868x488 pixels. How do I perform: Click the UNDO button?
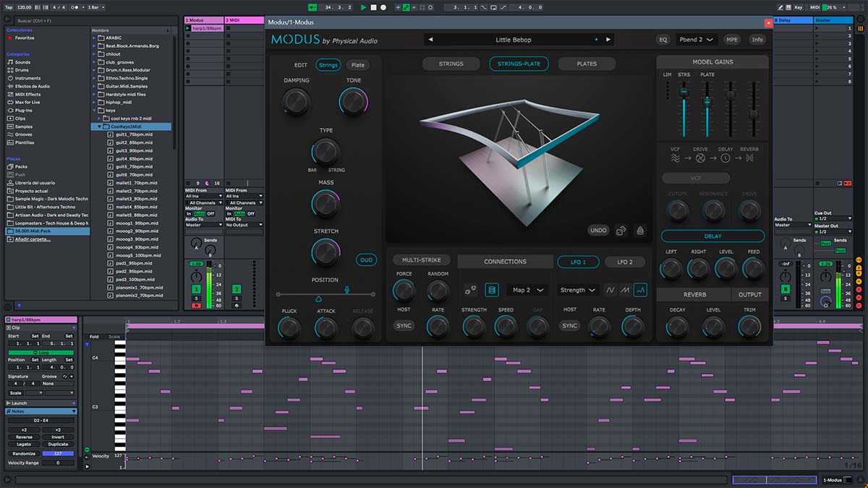(x=598, y=231)
